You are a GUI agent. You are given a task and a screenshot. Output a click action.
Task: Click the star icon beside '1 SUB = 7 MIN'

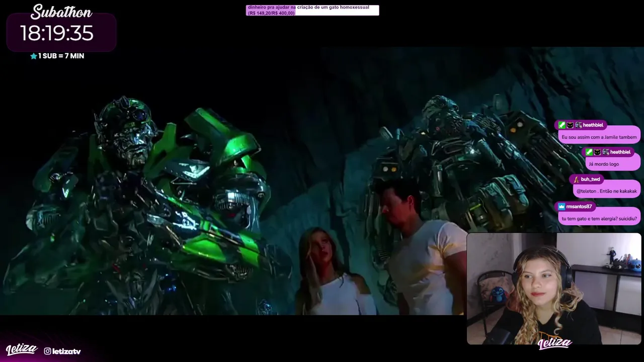[x=34, y=56]
